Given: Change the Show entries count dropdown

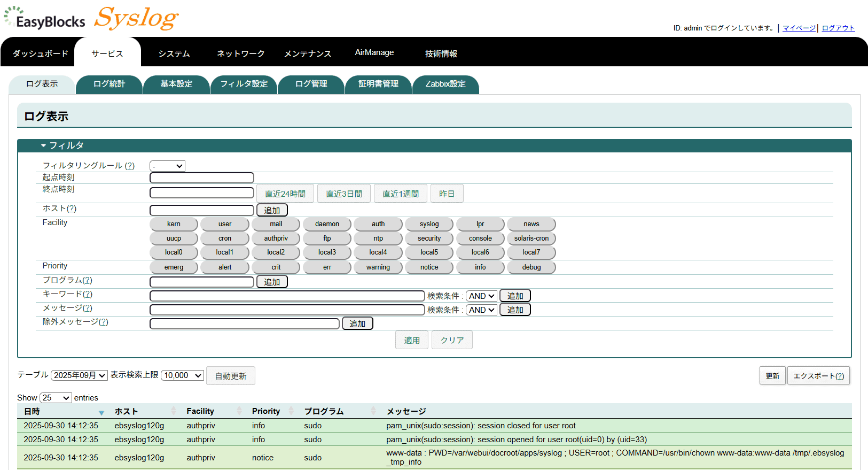Looking at the screenshot, I should (56, 398).
